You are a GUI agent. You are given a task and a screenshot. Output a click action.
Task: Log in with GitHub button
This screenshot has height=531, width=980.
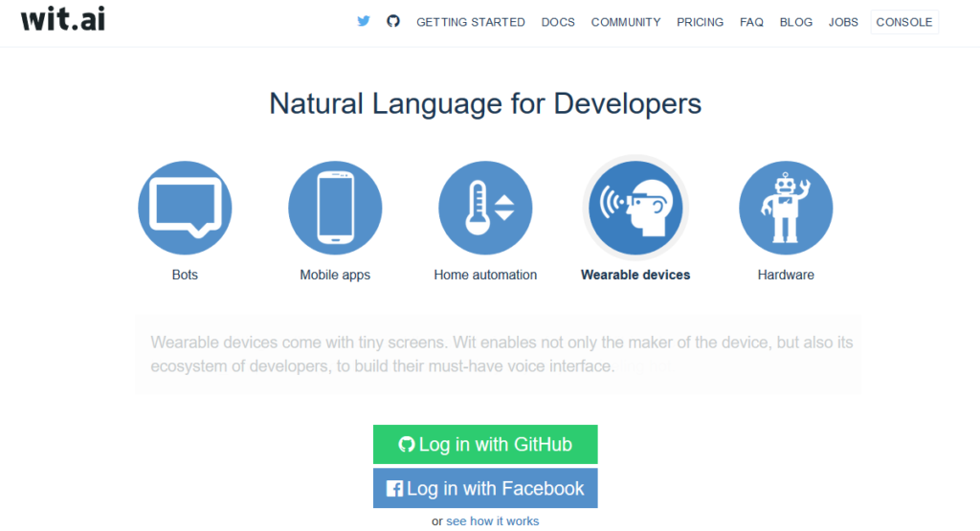click(485, 445)
